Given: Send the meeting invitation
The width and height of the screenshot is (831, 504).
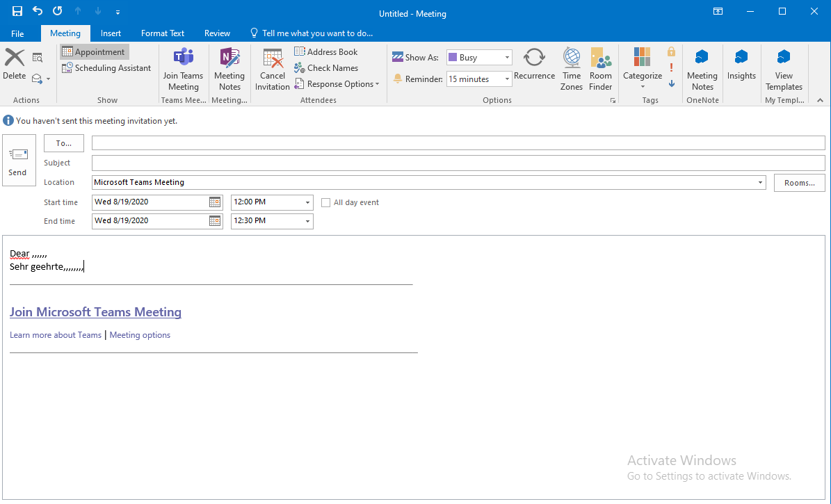Looking at the screenshot, I should (19, 160).
